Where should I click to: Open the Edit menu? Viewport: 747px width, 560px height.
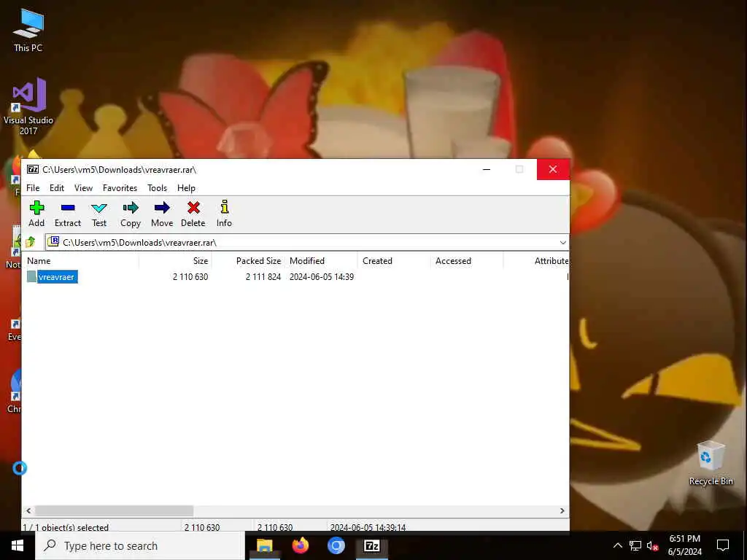tap(57, 188)
